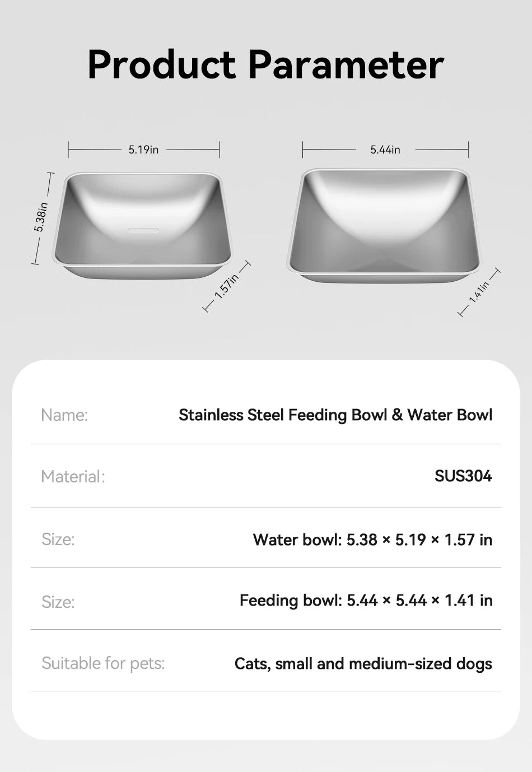Image resolution: width=532 pixels, height=772 pixels.
Task: Click the 5.44in width dimension label
Action: coord(385,150)
